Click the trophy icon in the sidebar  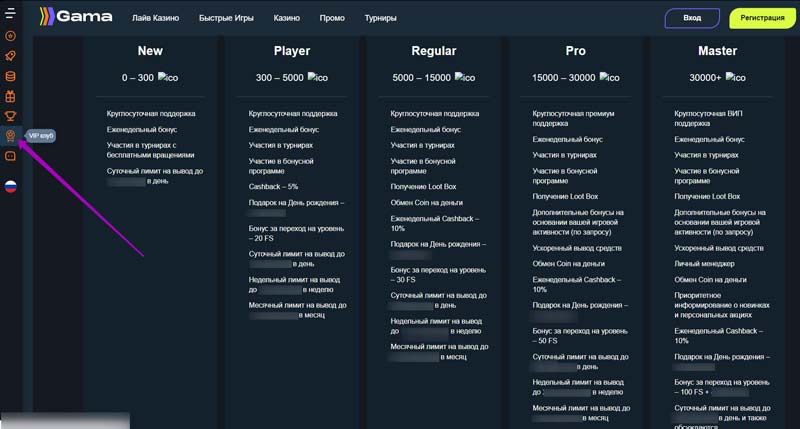click(11, 116)
